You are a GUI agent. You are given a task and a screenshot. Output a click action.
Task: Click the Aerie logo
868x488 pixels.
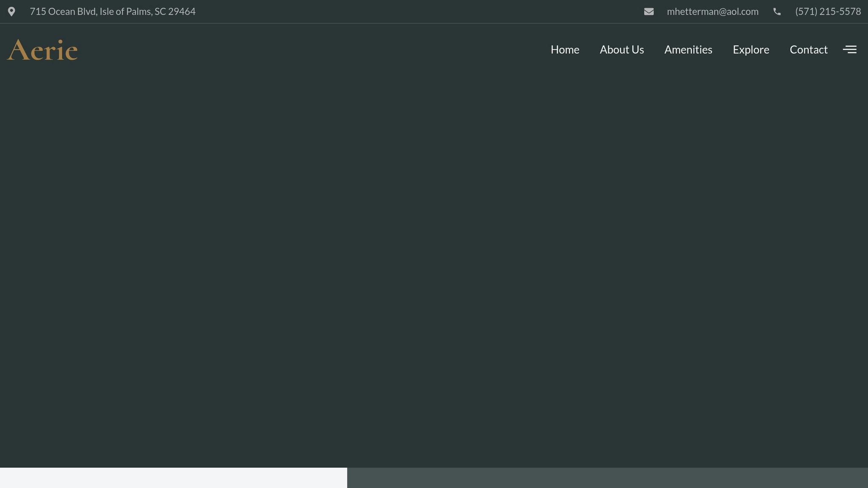42,50
